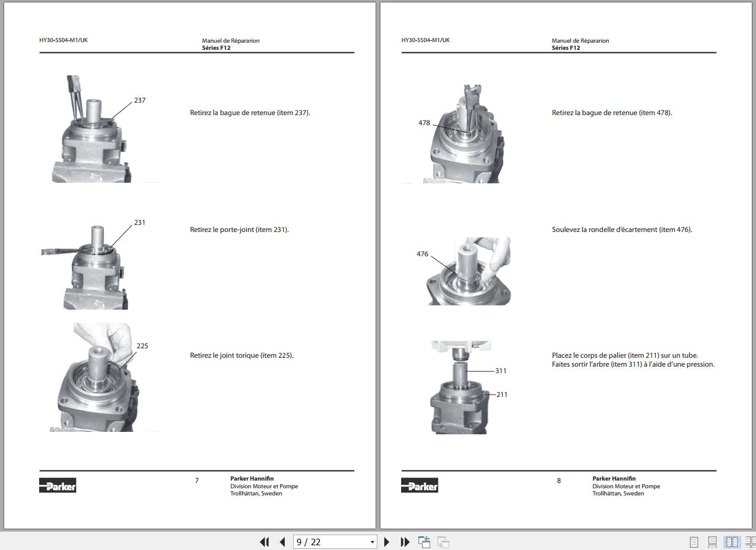Click the photo labeled 231 seal carrier
Viewport: 756px width, 550px height.
[x=85, y=267]
